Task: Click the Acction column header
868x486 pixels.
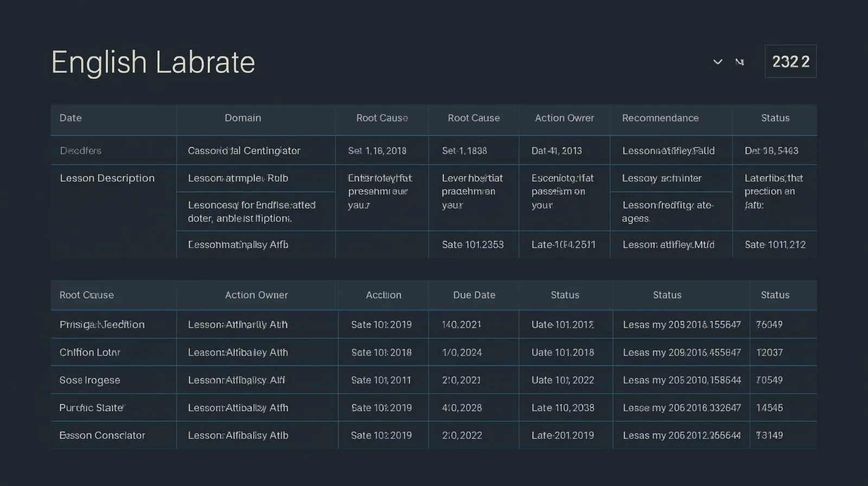Action: pos(384,295)
